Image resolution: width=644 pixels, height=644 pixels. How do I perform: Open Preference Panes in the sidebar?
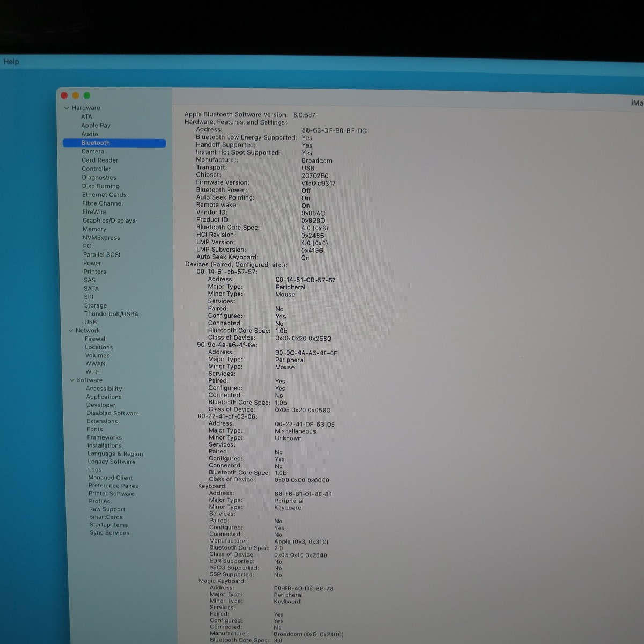coord(113,486)
